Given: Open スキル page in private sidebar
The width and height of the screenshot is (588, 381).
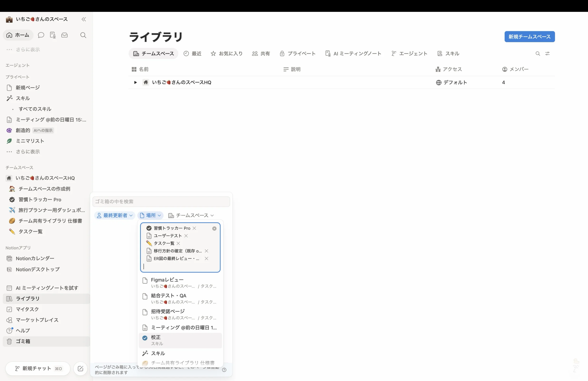Looking at the screenshot, I should coord(46,98).
